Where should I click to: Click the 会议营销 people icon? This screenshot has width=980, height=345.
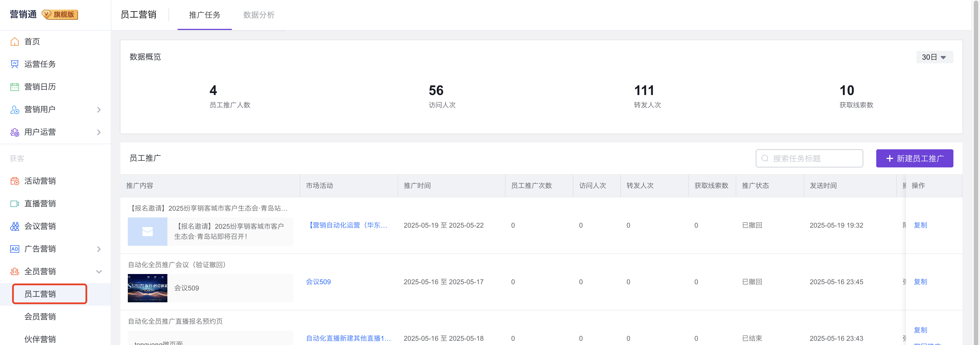tap(14, 226)
